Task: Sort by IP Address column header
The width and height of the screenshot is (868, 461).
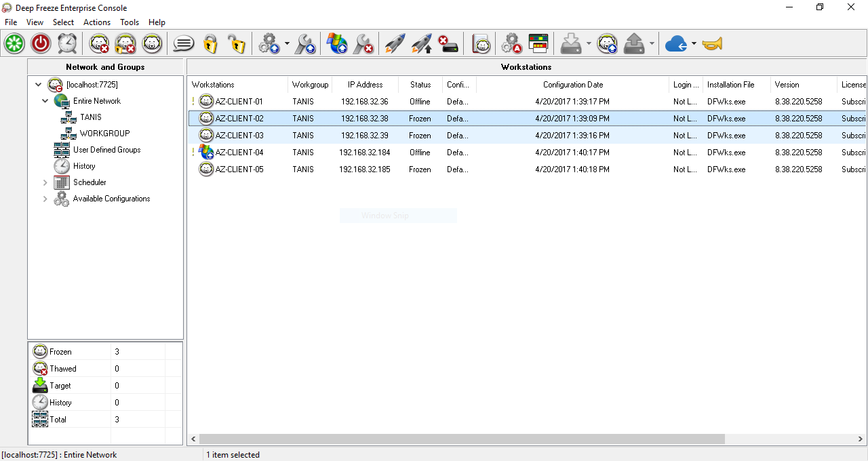Action: point(366,85)
